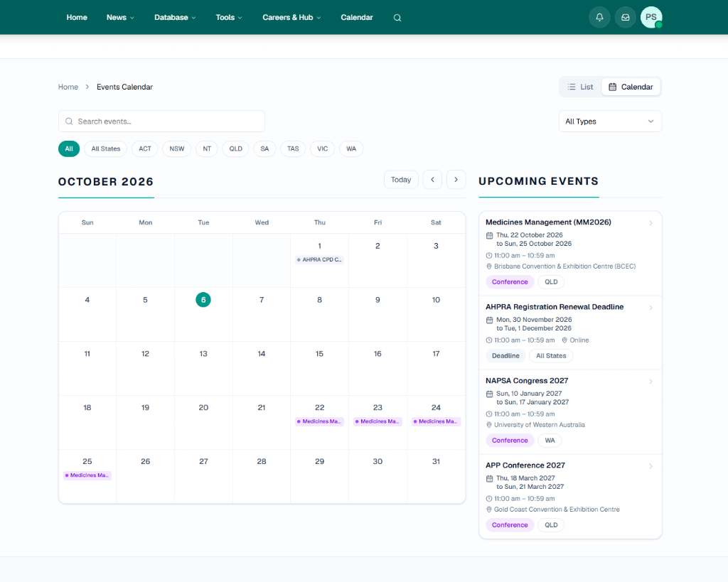The width and height of the screenshot is (728, 582).
Task: Switch to List view
Action: pos(580,87)
